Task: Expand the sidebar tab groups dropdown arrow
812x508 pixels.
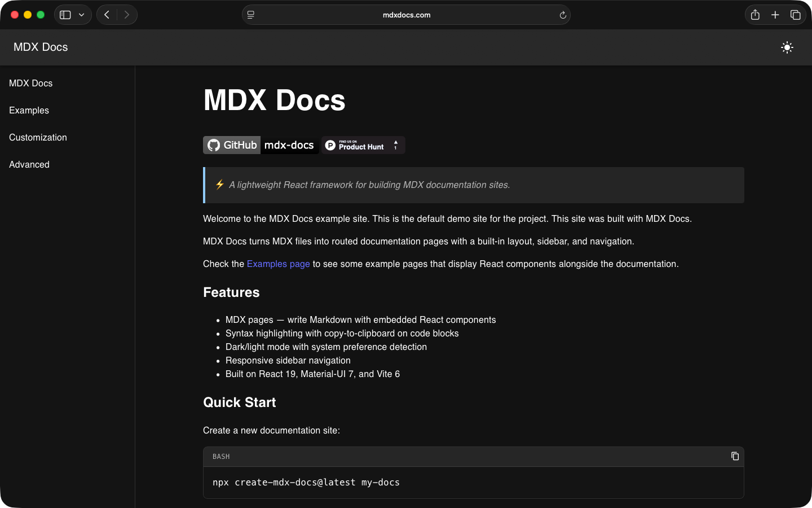Action: point(82,15)
